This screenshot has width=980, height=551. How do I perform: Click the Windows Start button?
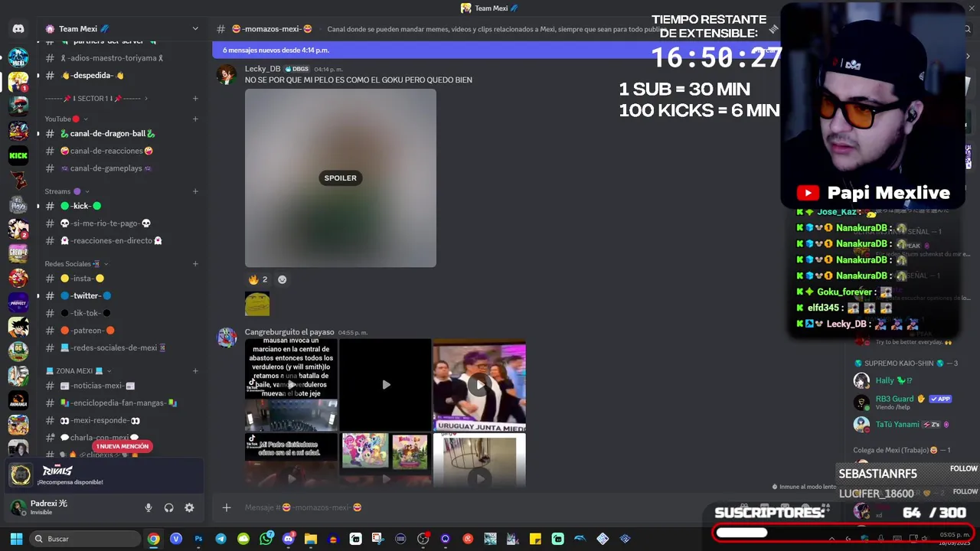16,539
